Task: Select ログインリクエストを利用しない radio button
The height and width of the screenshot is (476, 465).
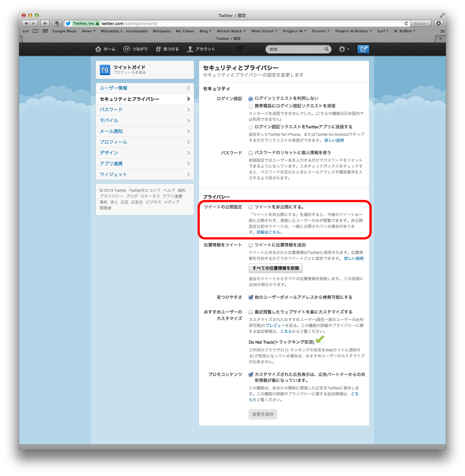Action: (x=251, y=99)
